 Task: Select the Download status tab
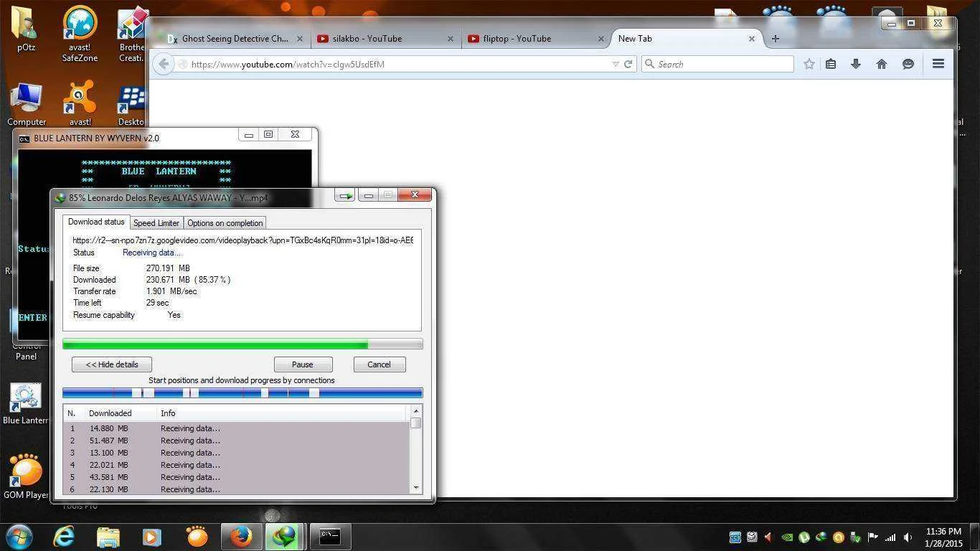pos(96,222)
